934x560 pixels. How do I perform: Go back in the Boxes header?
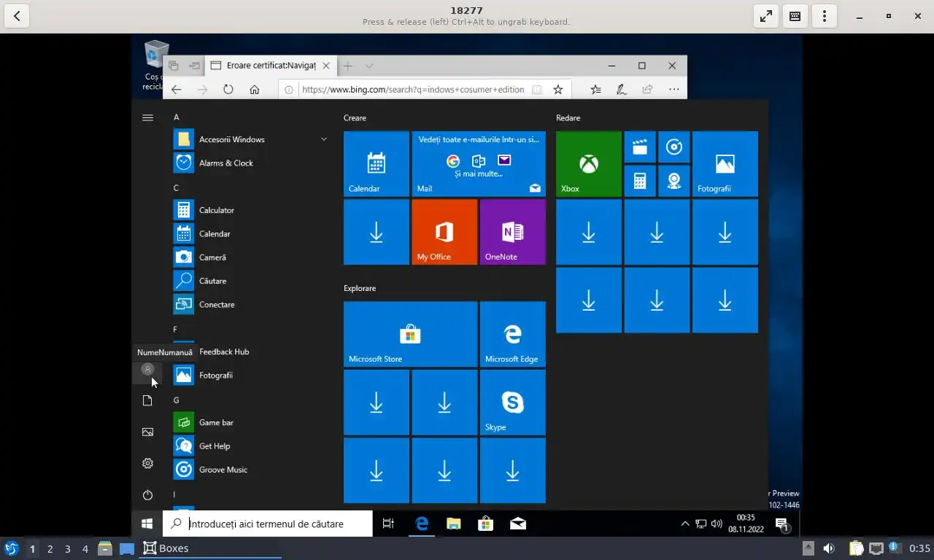pyautogui.click(x=17, y=16)
